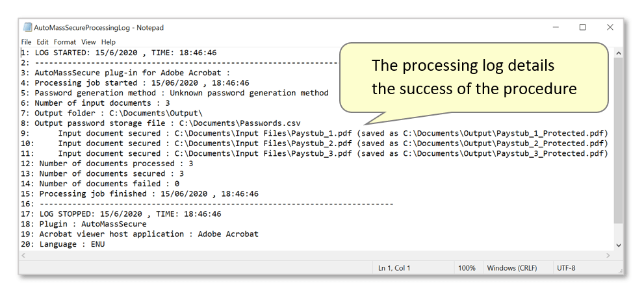The image size is (644, 296).
Task: Open the Help menu
Action: pos(109,42)
